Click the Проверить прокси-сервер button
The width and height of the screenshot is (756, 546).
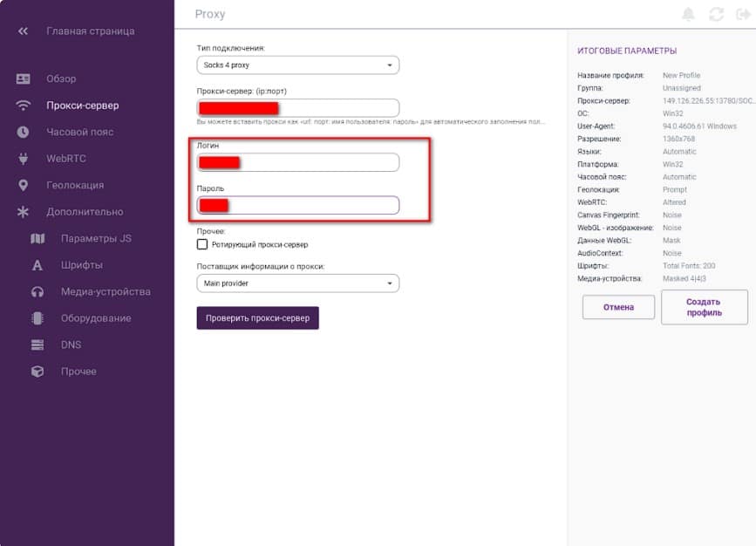pos(258,318)
